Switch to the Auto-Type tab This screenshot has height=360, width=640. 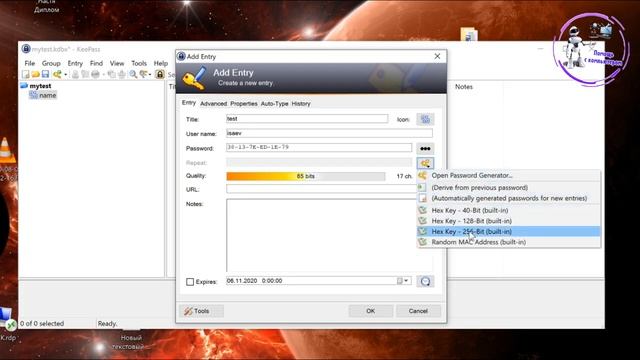click(274, 104)
